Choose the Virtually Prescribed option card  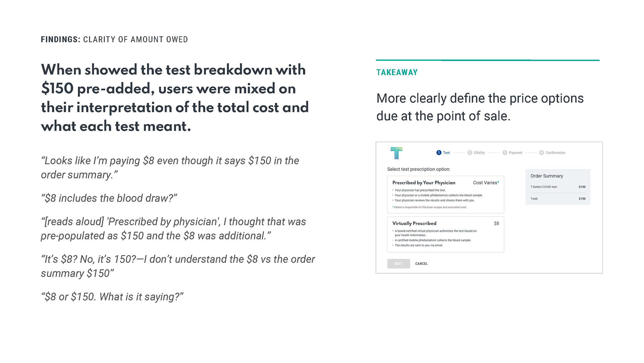[445, 234]
